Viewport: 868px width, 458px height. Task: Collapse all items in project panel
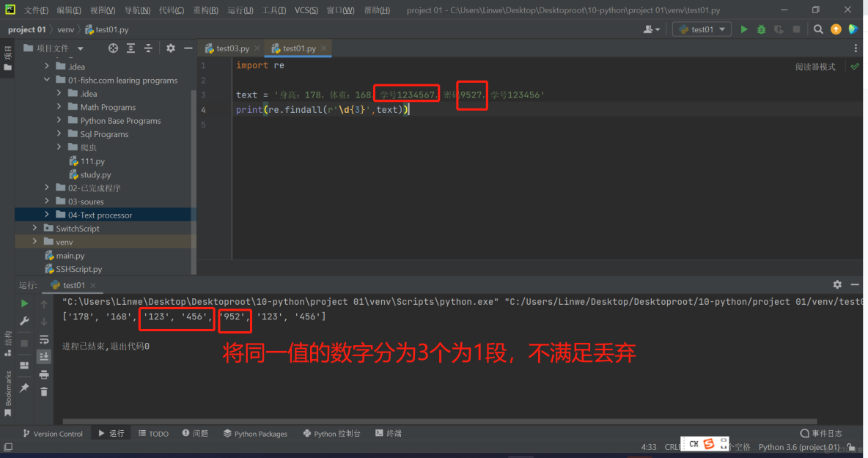148,48
